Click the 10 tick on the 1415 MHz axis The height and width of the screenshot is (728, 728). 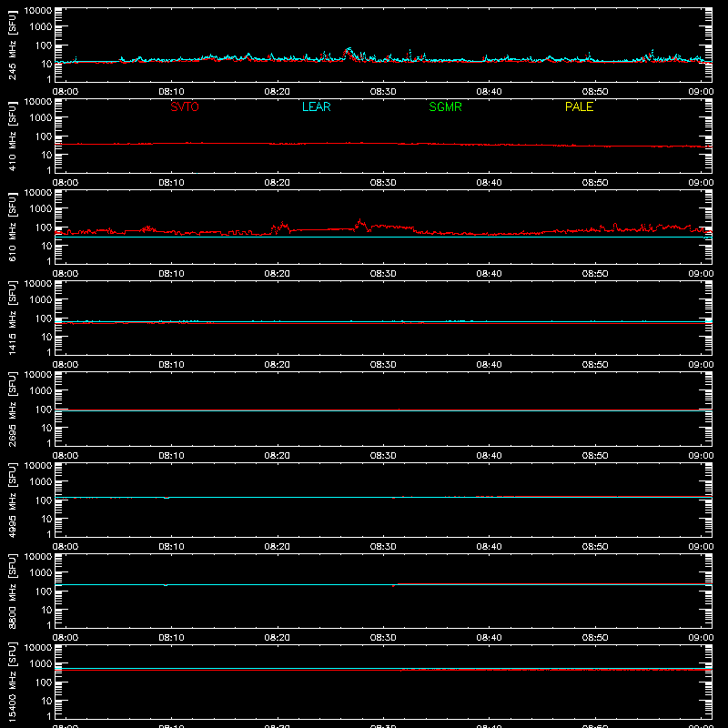pos(46,337)
